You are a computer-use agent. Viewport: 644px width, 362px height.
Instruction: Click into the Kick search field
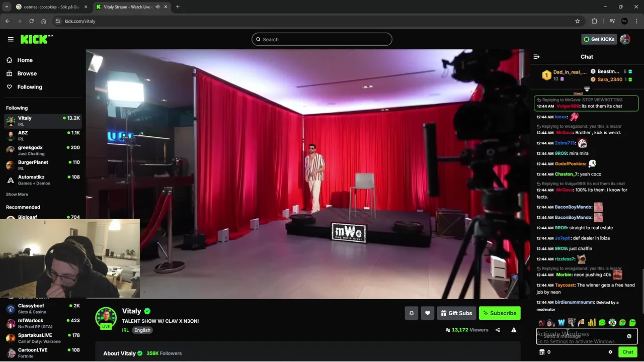click(322, 39)
